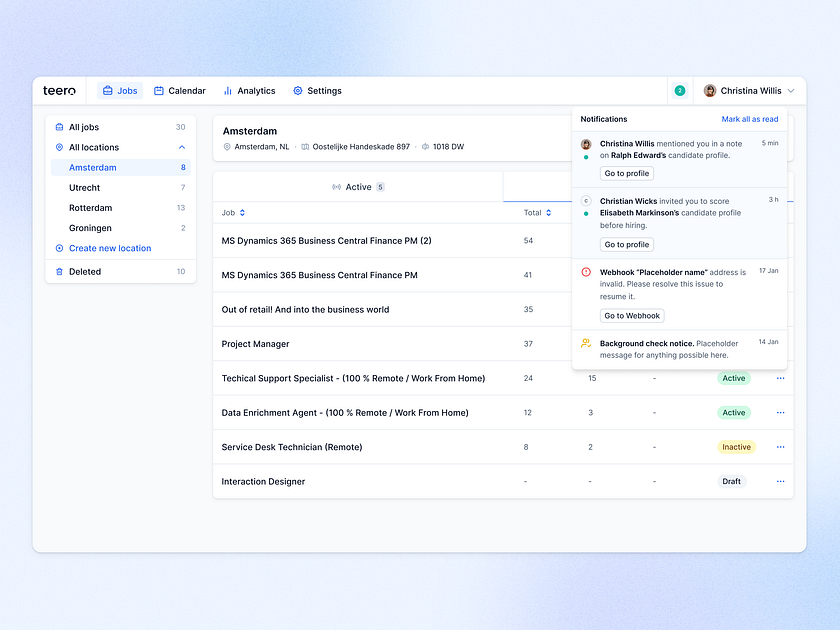Click the briefcase icon next to All jobs
This screenshot has width=840, height=630.
point(59,127)
